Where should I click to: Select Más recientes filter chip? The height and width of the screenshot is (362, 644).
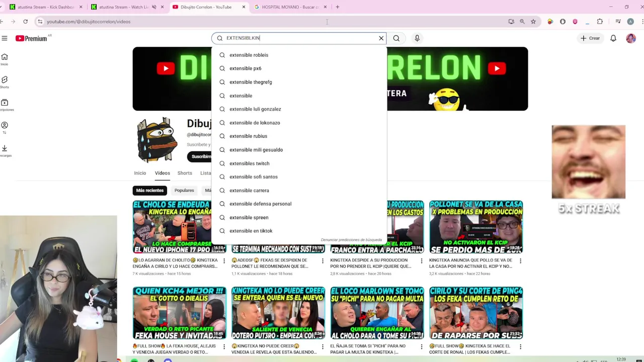(149, 191)
